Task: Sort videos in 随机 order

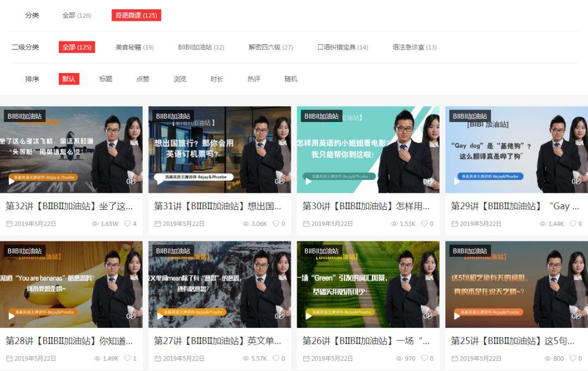Action: pos(291,79)
